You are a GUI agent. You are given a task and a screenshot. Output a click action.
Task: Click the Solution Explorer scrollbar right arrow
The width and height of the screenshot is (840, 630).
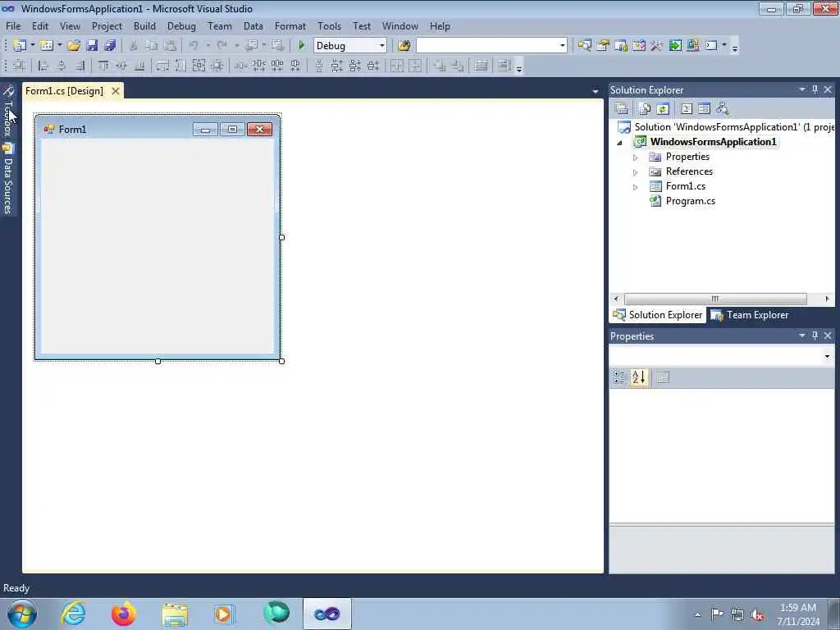pos(827,299)
